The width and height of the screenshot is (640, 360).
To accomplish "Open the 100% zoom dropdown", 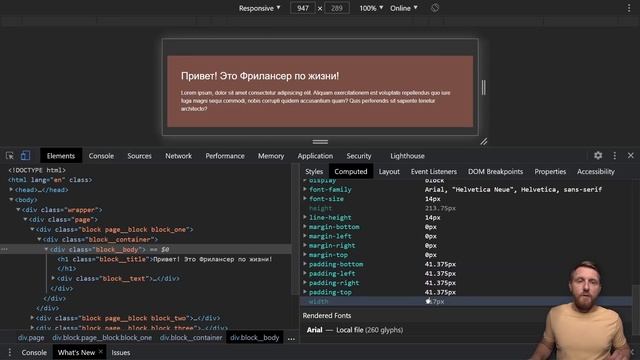I will [371, 8].
